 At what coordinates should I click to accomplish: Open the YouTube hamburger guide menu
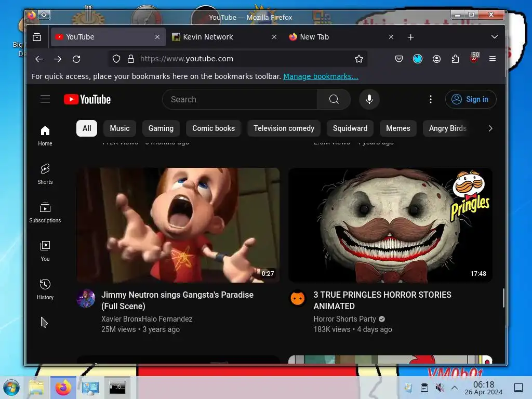[x=45, y=99]
